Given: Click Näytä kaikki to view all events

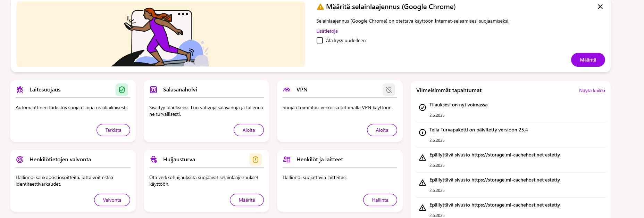Looking at the screenshot, I should (x=592, y=90).
